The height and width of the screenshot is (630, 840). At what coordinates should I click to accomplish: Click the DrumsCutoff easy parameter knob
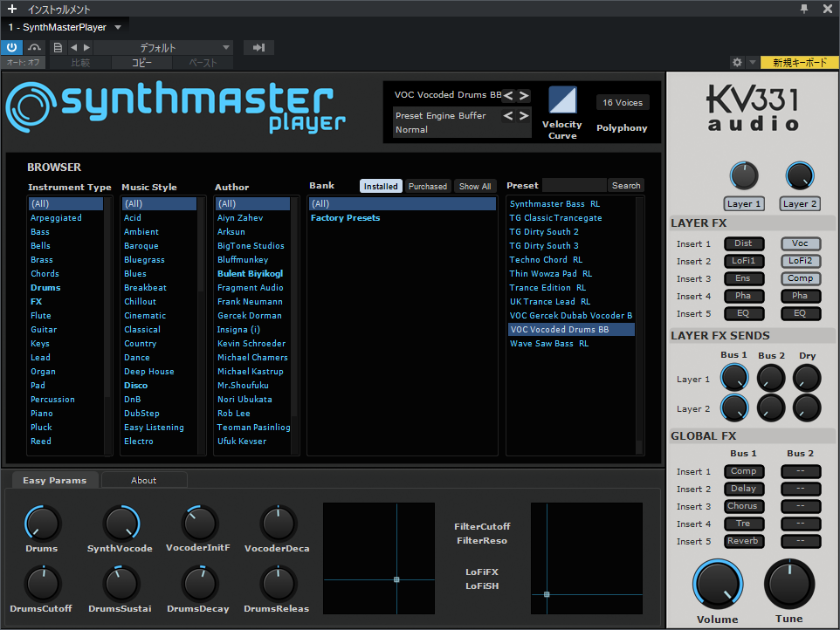point(42,585)
